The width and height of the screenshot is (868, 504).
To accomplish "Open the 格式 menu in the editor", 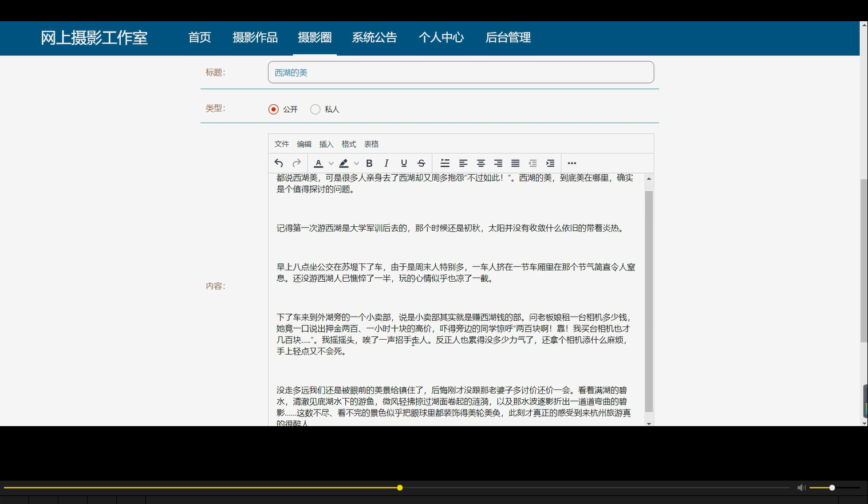I will 348,144.
